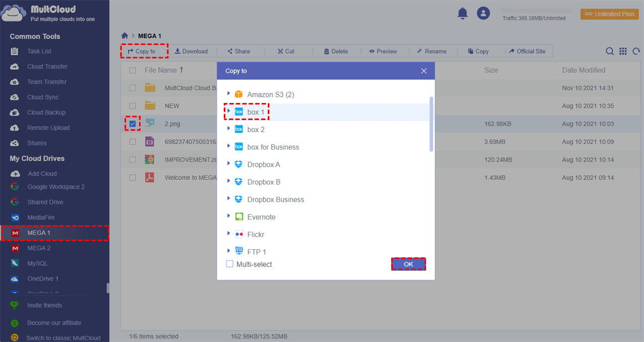644x342 pixels.
Task: Click the refresh icon
Action: [x=636, y=51]
